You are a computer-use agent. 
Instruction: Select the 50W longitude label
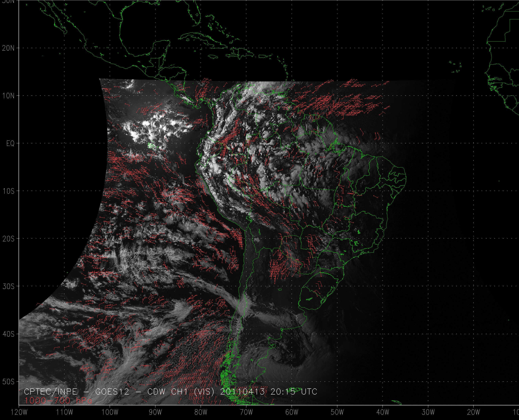coord(337,412)
